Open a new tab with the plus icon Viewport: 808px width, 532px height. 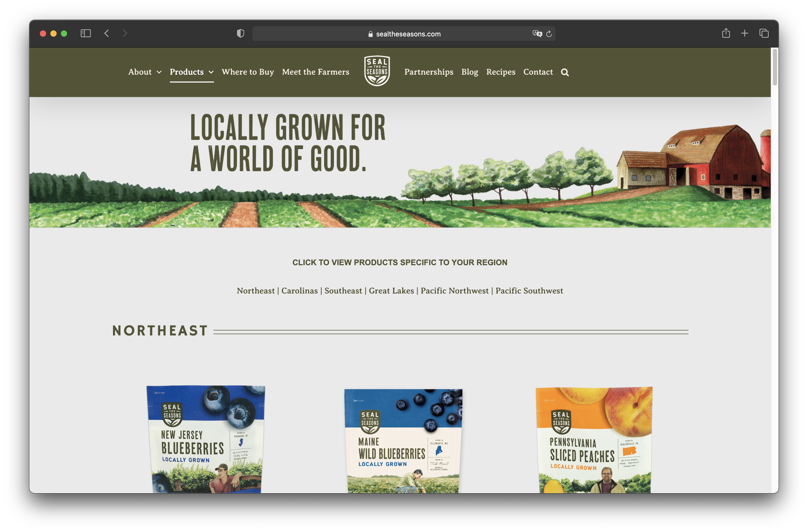click(x=745, y=33)
